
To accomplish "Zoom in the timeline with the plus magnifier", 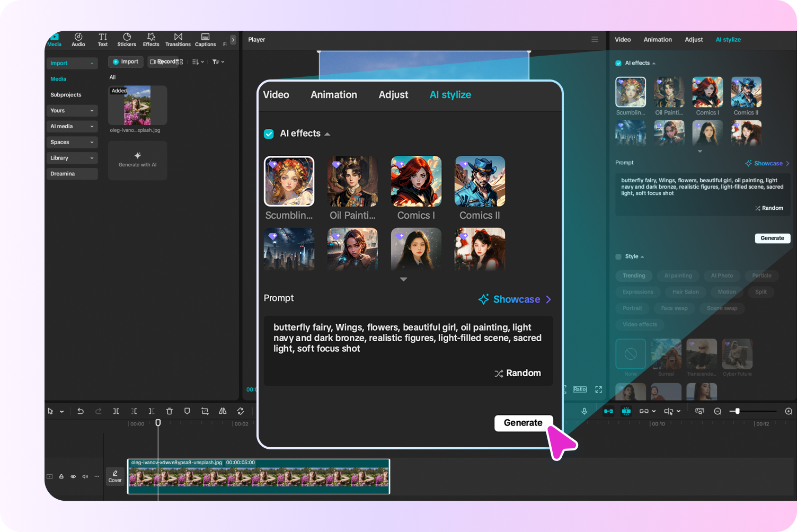I will click(x=789, y=411).
